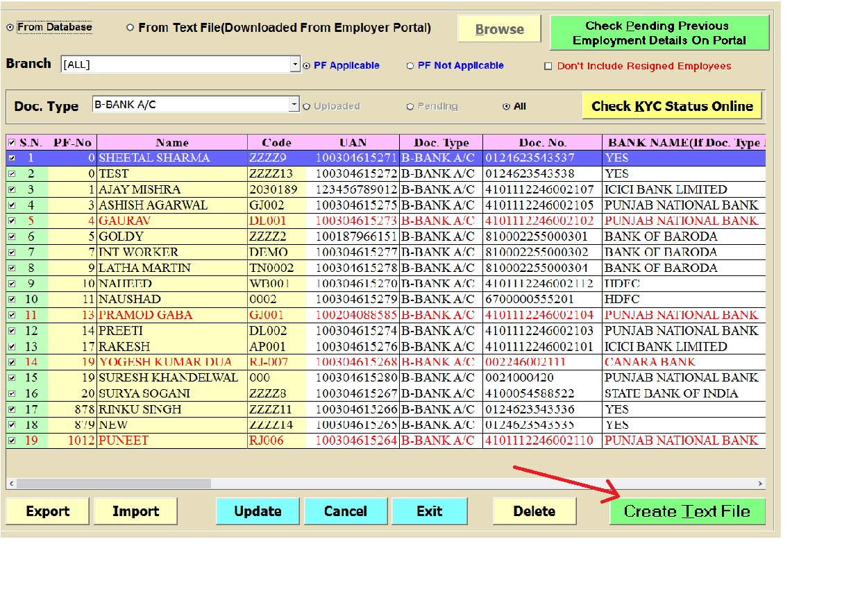Expand the Doc. Type dropdown
The height and width of the screenshot is (616, 867).
(x=294, y=105)
